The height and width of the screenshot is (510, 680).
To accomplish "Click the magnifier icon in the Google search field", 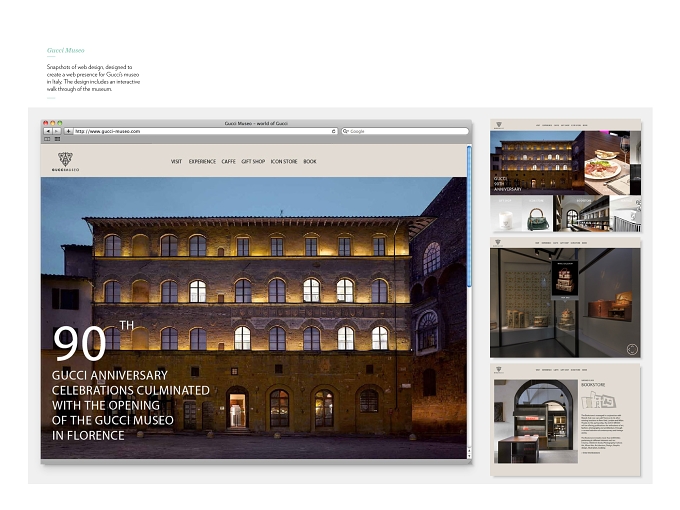I will [346, 131].
